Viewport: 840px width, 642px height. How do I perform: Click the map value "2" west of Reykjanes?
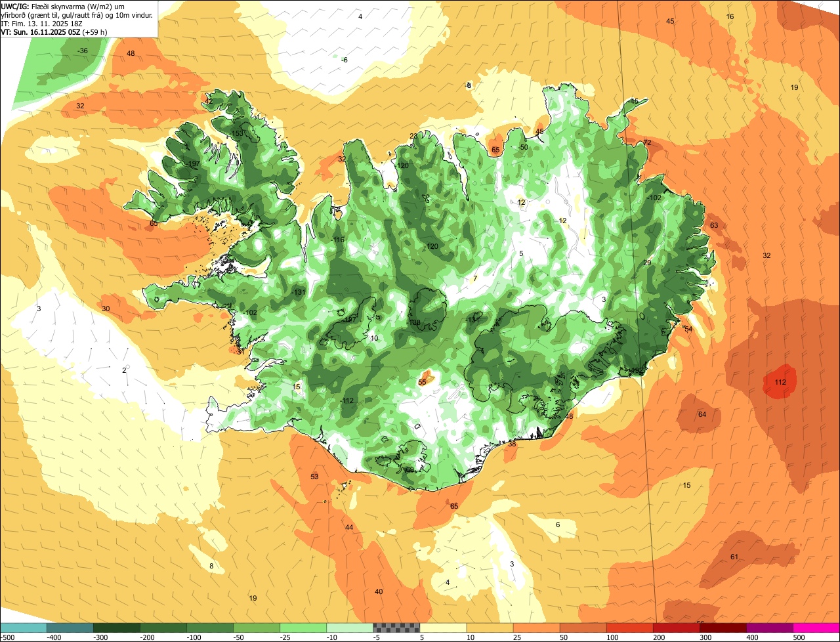click(124, 370)
